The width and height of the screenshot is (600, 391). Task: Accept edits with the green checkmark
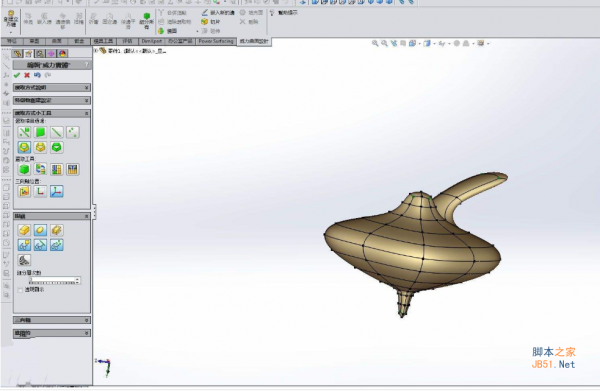(x=17, y=75)
